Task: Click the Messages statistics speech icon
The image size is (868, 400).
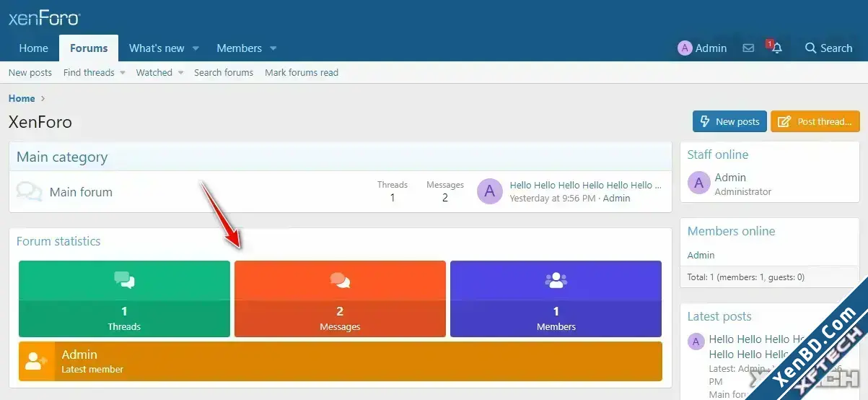Action: tap(340, 280)
